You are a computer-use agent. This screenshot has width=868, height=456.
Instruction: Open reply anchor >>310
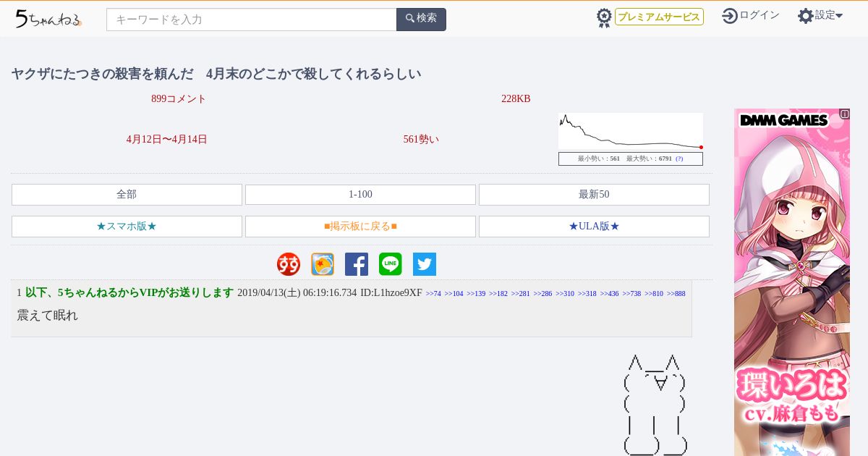point(565,294)
